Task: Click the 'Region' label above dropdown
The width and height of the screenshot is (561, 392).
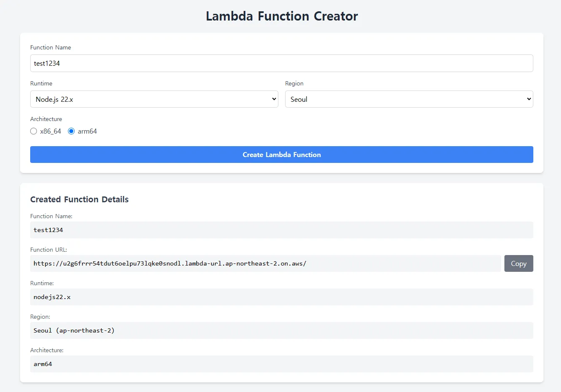Action: (x=294, y=83)
